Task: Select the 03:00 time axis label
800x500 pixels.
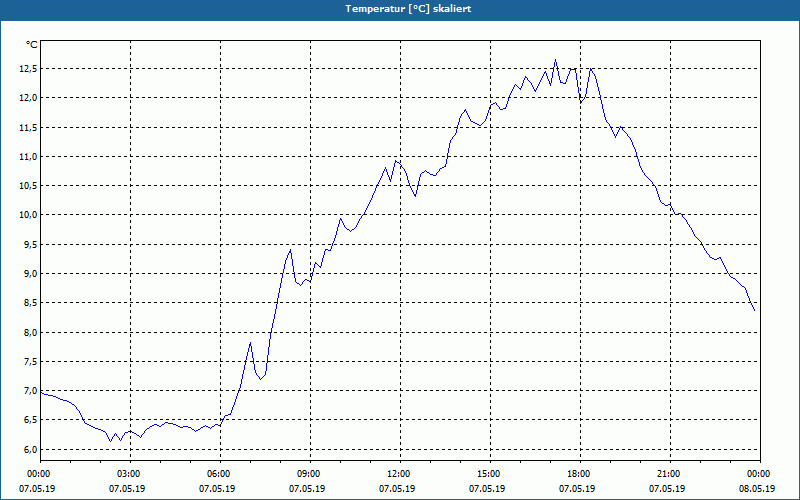Action: click(128, 474)
